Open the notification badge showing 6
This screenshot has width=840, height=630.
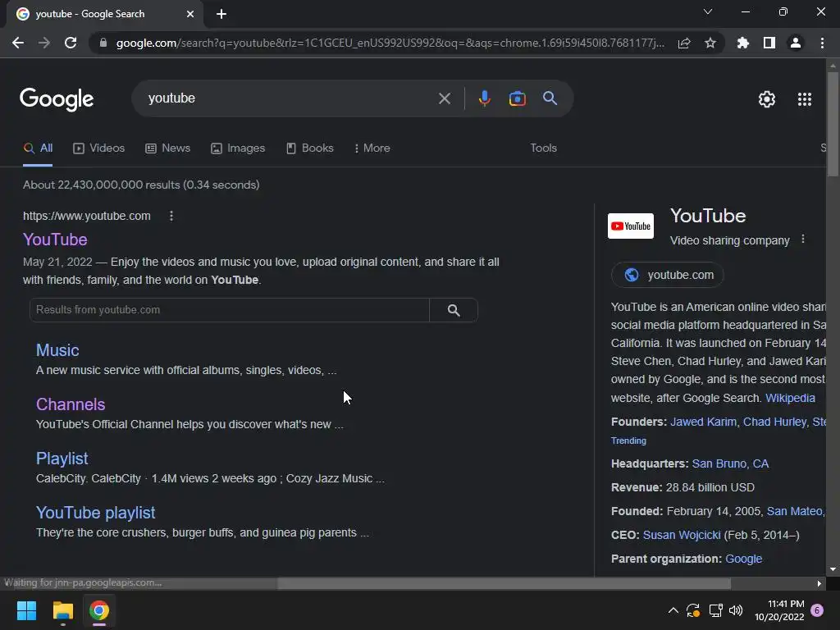(817, 610)
